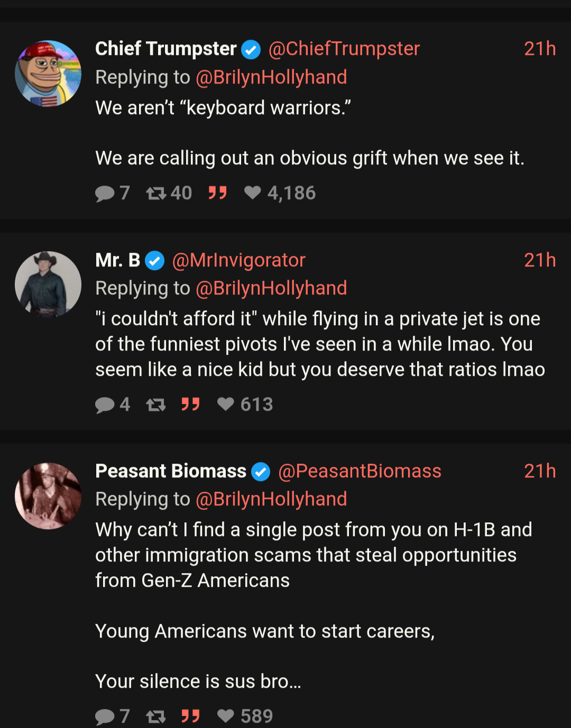
Task: Open the @ChiefTrumpster handle link
Action: (344, 49)
